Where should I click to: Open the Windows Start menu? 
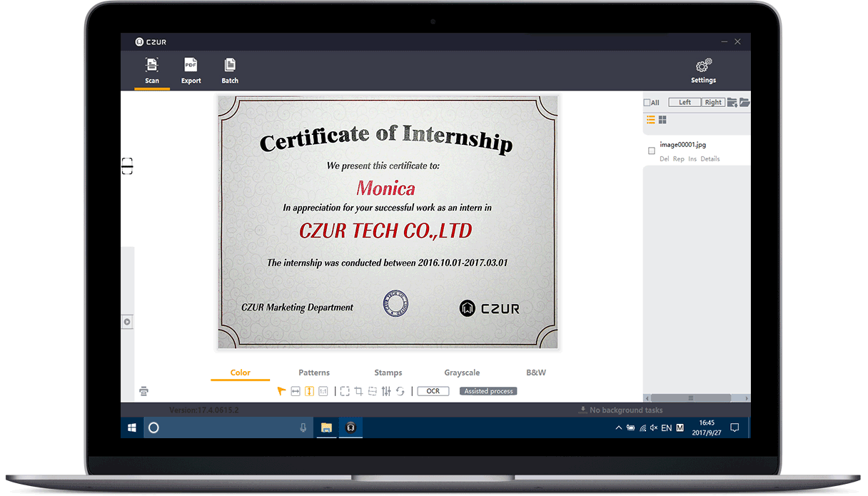tap(132, 427)
